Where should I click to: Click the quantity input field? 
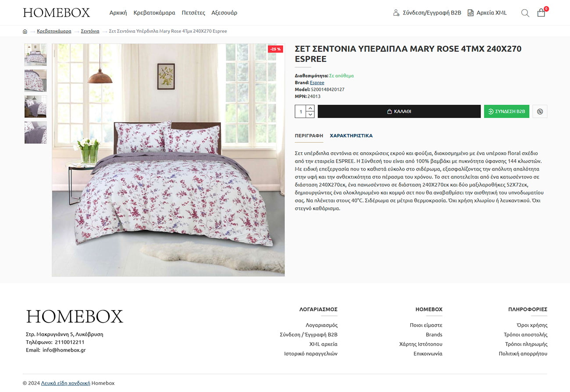coord(301,111)
